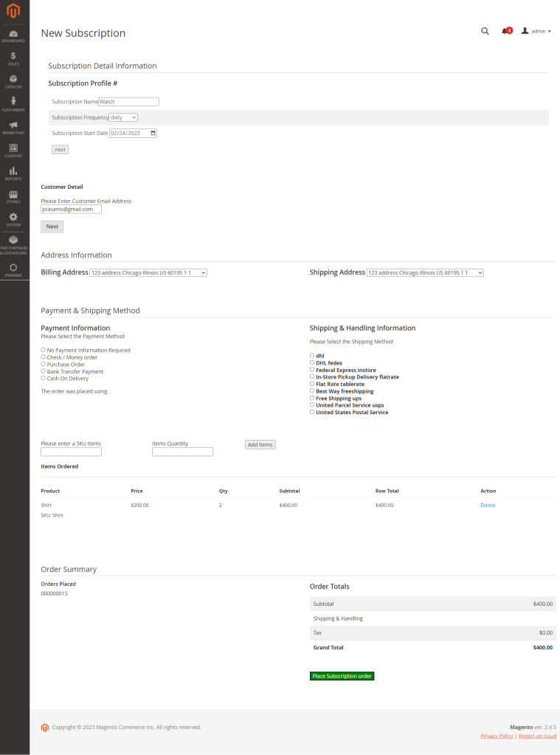Select Cash On Delivery payment method
The width and height of the screenshot is (560, 755).
[x=44, y=378]
